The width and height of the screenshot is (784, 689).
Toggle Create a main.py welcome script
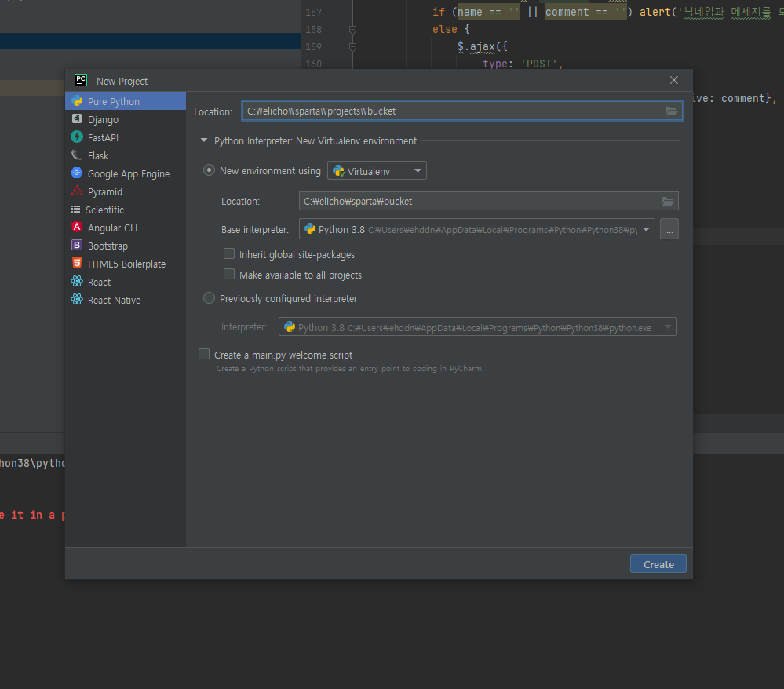(x=204, y=355)
